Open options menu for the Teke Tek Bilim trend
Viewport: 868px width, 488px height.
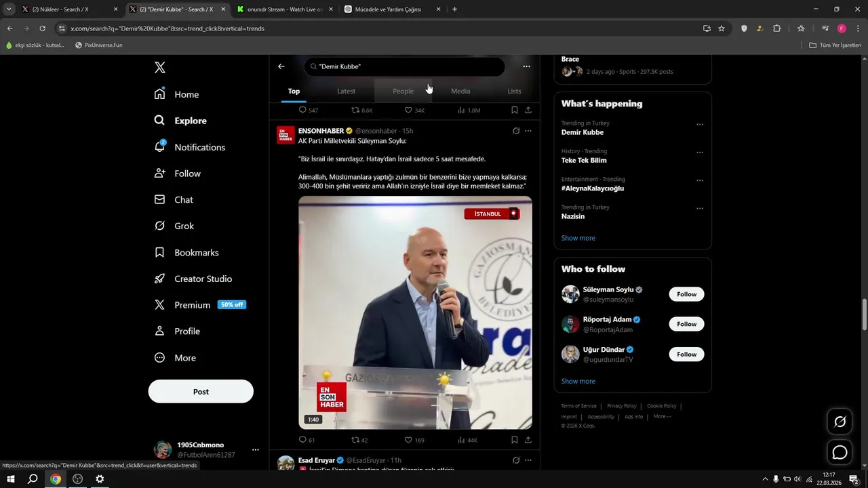click(700, 152)
